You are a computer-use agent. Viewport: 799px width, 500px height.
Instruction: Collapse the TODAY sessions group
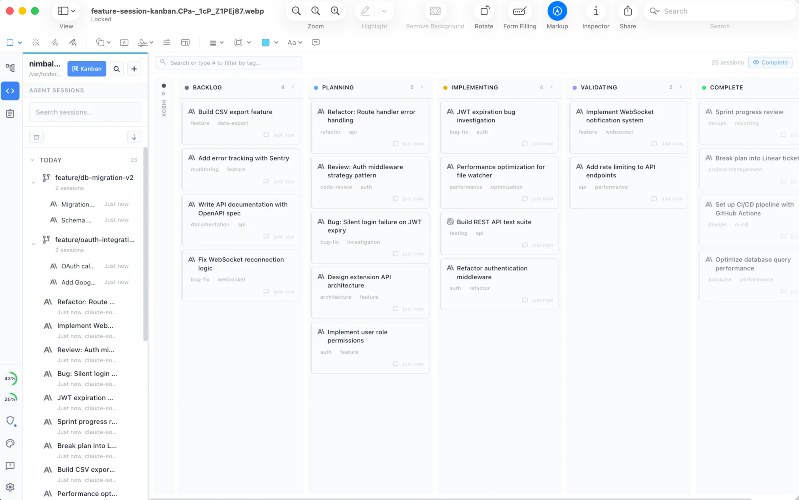(x=32, y=160)
